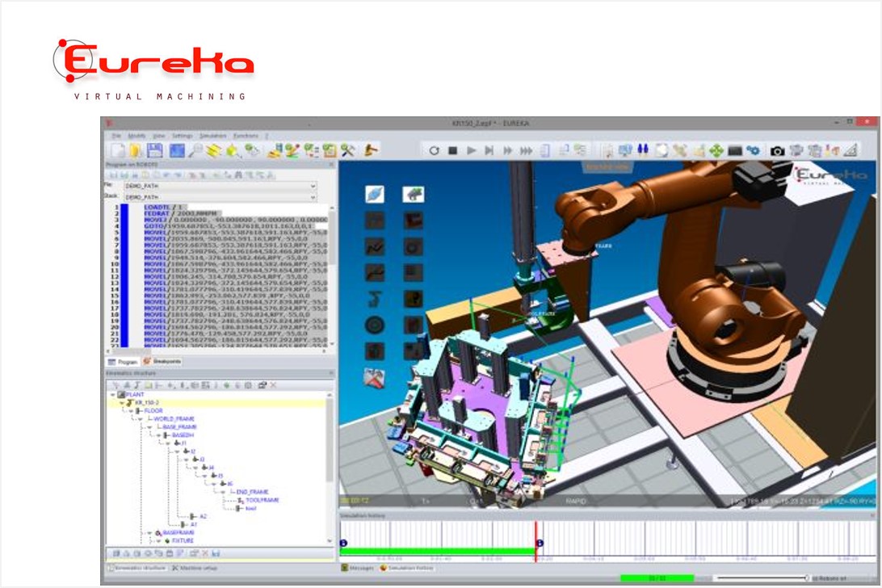Click the hammer and wrench tools icon
Image resolution: width=882 pixels, height=588 pixels.
click(x=349, y=151)
